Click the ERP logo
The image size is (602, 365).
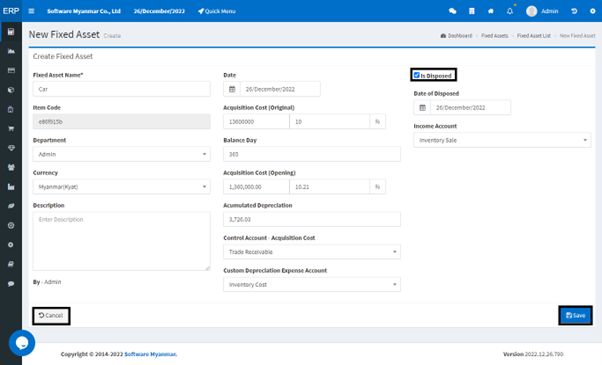point(11,11)
